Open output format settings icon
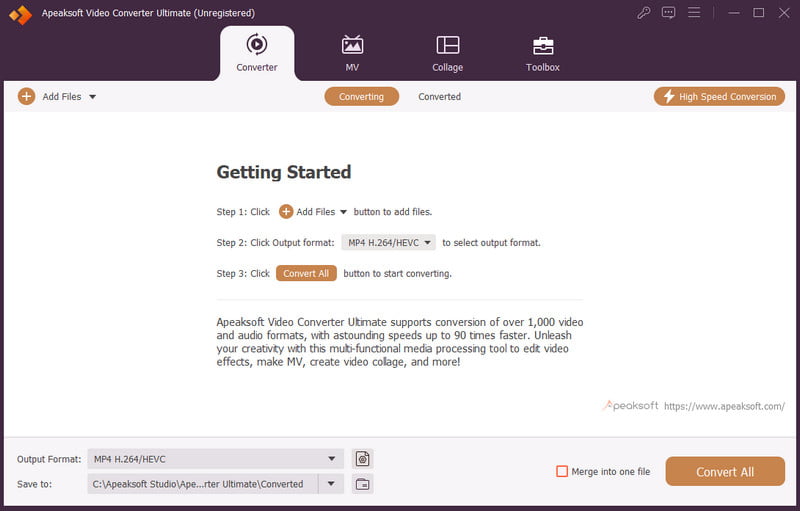 (x=362, y=459)
